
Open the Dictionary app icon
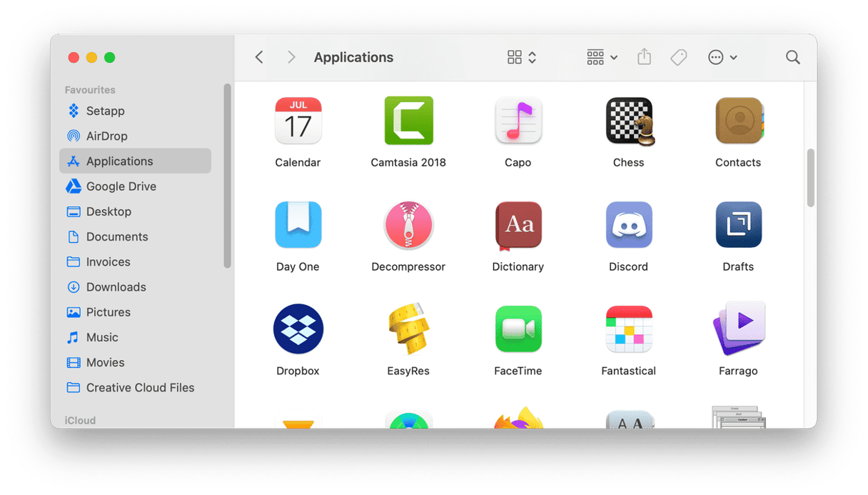point(518,225)
